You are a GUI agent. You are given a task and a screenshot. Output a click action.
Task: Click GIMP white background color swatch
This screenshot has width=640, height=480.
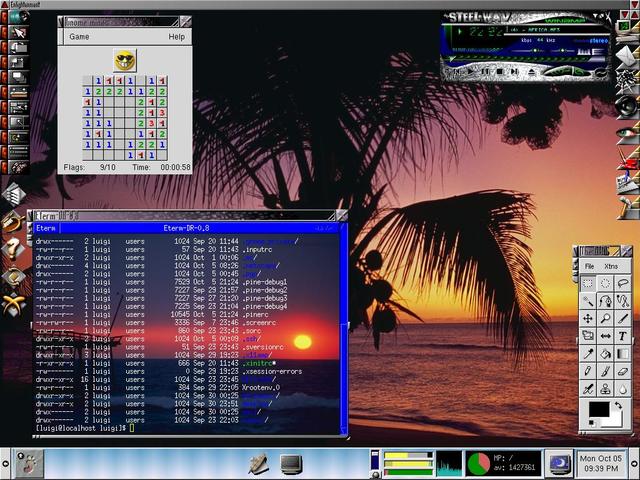[616, 421]
